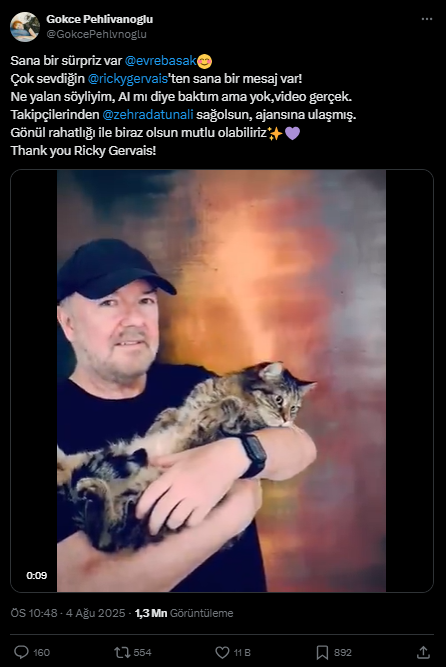Bookmark the post with the bookmark icon
The width and height of the screenshot is (446, 667).
click(322, 652)
